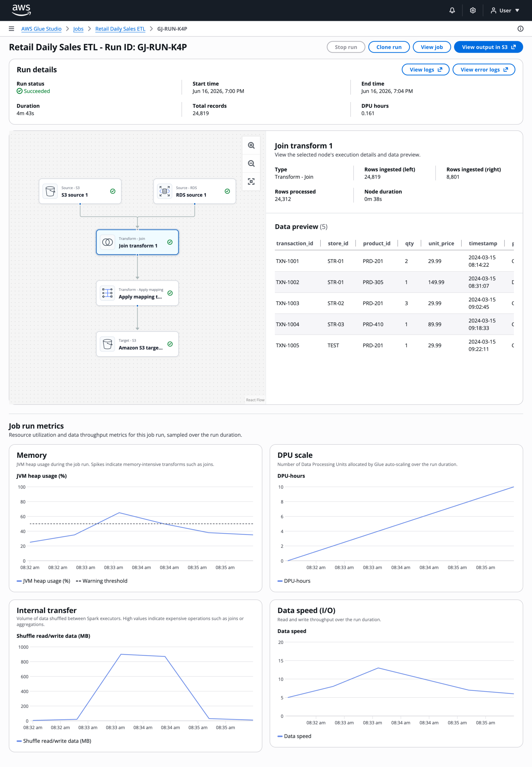This screenshot has height=767, width=532.
Task: Click the Clone run button
Action: (389, 47)
